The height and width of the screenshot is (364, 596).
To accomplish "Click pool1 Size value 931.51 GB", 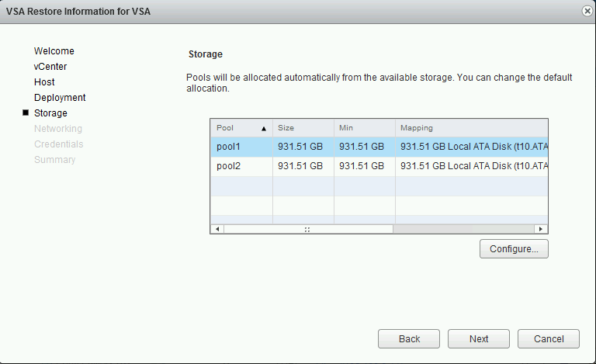I will [x=303, y=147].
